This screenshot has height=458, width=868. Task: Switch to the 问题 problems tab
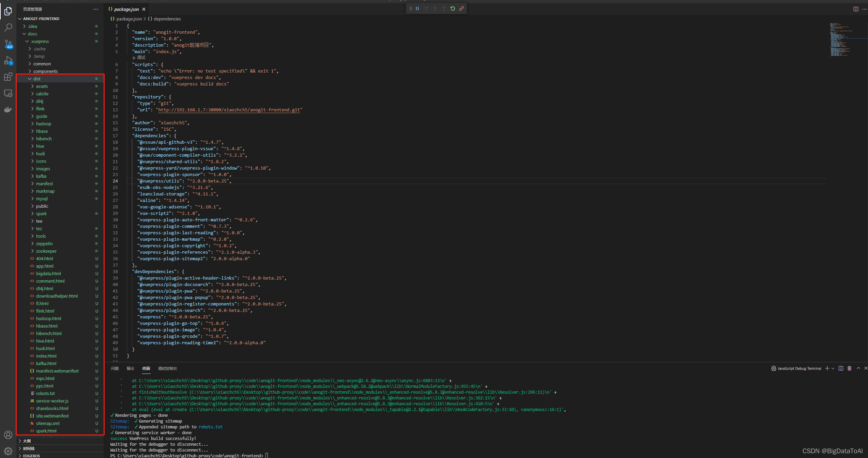[115, 368]
